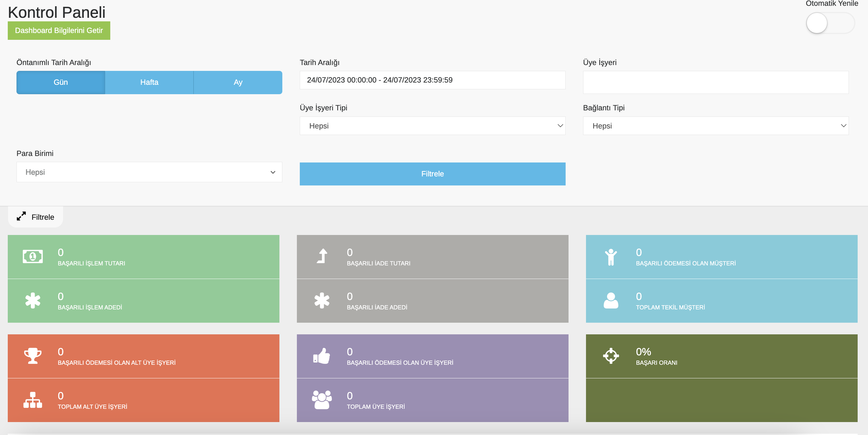Select the Hafta date range tab
The width and height of the screenshot is (868, 435).
[x=149, y=82]
